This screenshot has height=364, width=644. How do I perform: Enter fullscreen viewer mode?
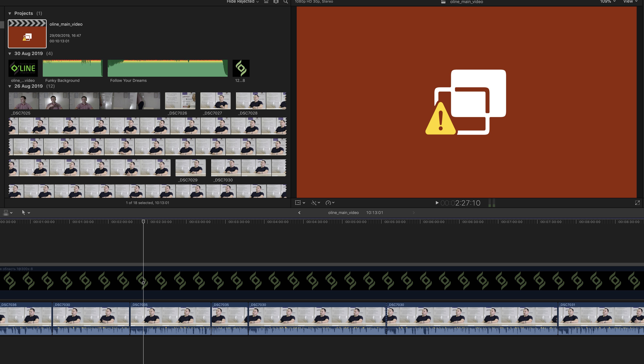click(637, 203)
